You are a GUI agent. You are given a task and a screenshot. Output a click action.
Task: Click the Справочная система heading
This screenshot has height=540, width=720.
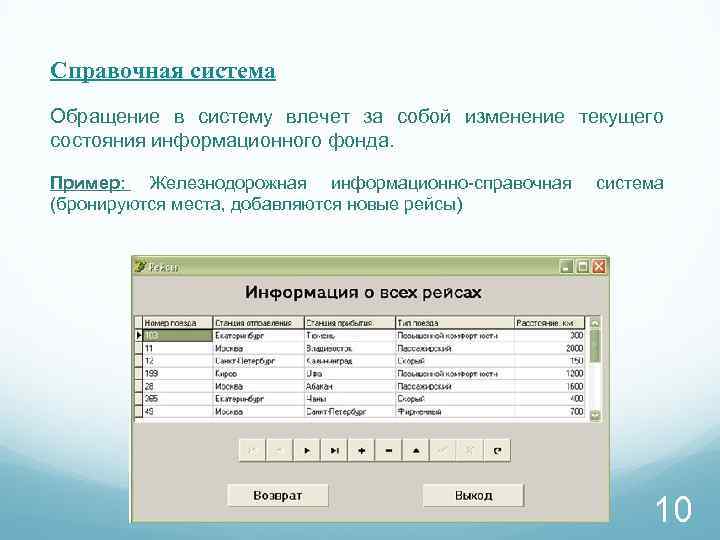point(163,71)
